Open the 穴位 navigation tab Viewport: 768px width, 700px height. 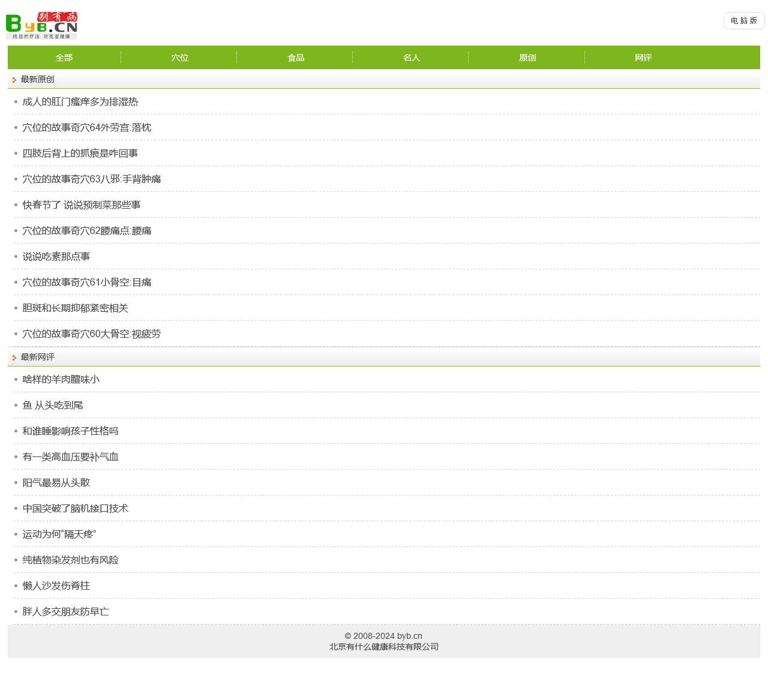179,58
